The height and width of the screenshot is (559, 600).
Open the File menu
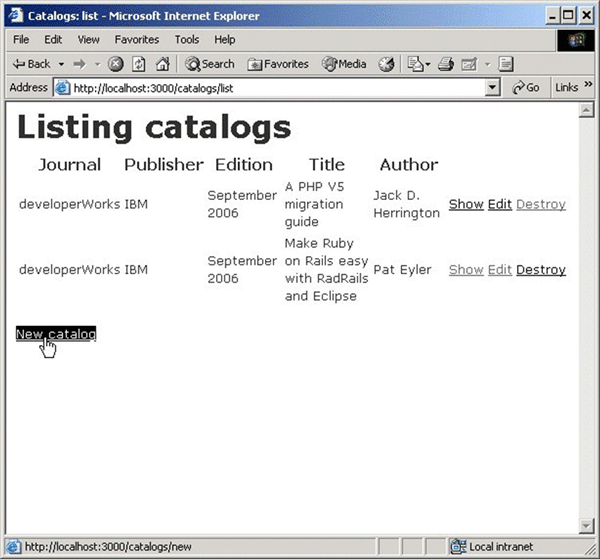coord(21,40)
